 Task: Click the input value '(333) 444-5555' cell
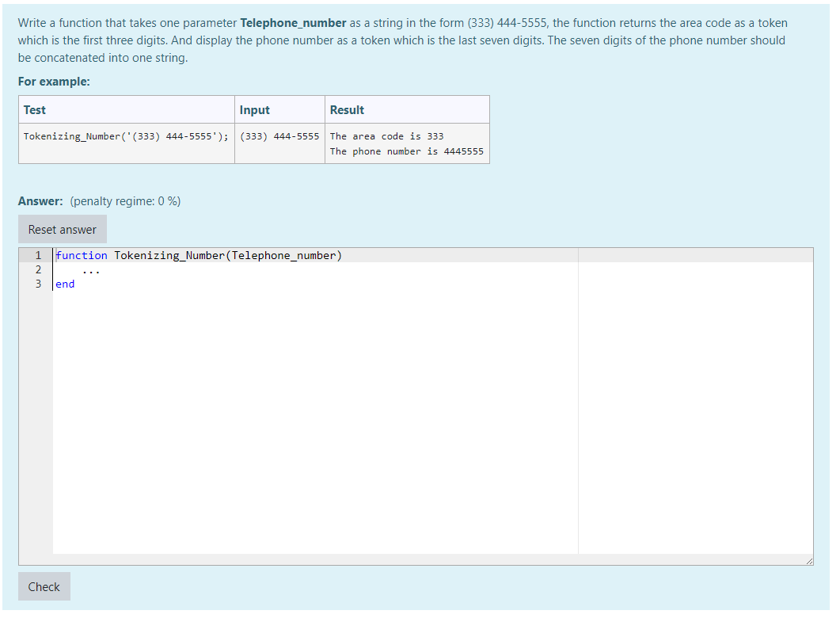(279, 136)
